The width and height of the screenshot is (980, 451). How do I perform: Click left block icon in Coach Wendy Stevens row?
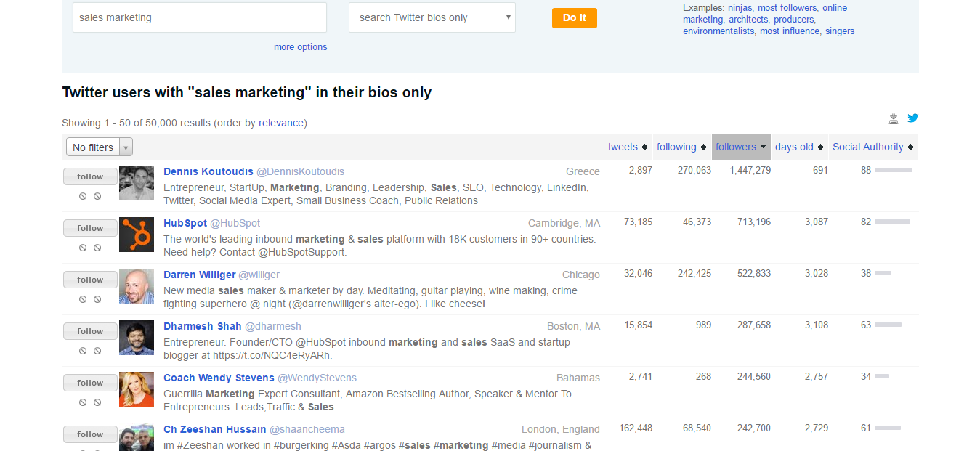(83, 402)
